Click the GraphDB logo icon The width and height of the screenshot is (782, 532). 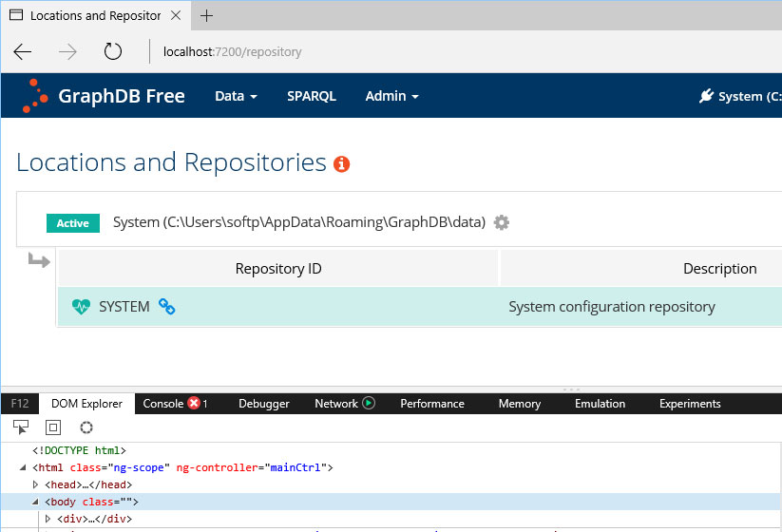tap(35, 96)
